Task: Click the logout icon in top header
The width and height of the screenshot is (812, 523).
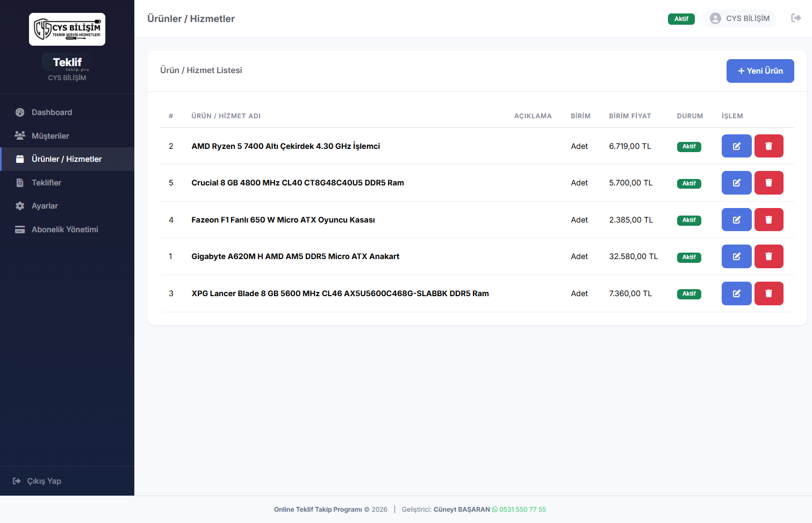Action: click(796, 18)
